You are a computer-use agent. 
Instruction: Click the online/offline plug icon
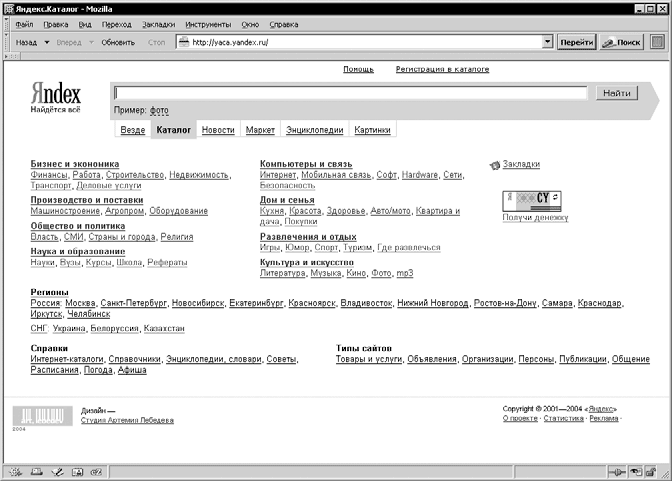(x=617, y=472)
